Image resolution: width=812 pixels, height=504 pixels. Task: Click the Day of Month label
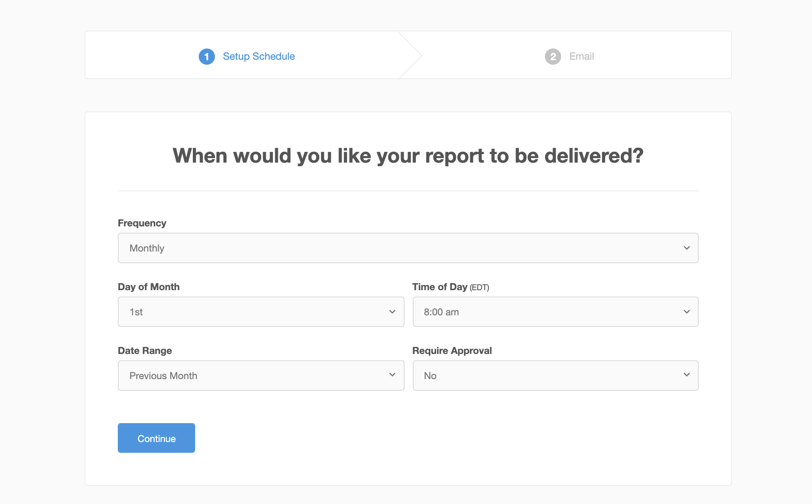pos(149,287)
